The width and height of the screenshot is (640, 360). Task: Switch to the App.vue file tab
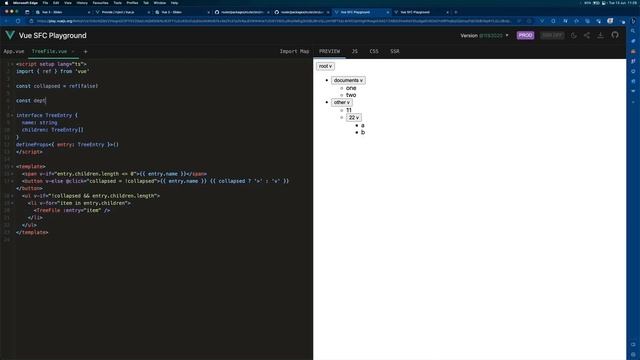click(13, 51)
